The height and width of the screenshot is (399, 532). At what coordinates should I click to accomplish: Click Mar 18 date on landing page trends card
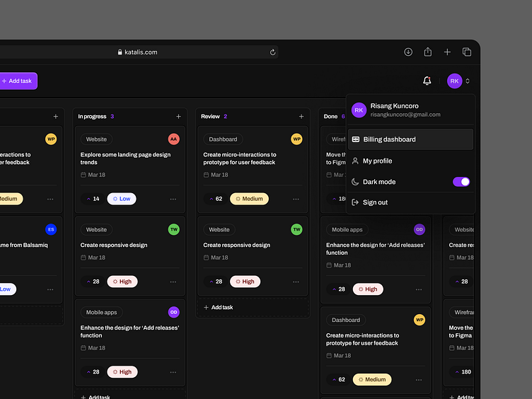tap(93, 175)
